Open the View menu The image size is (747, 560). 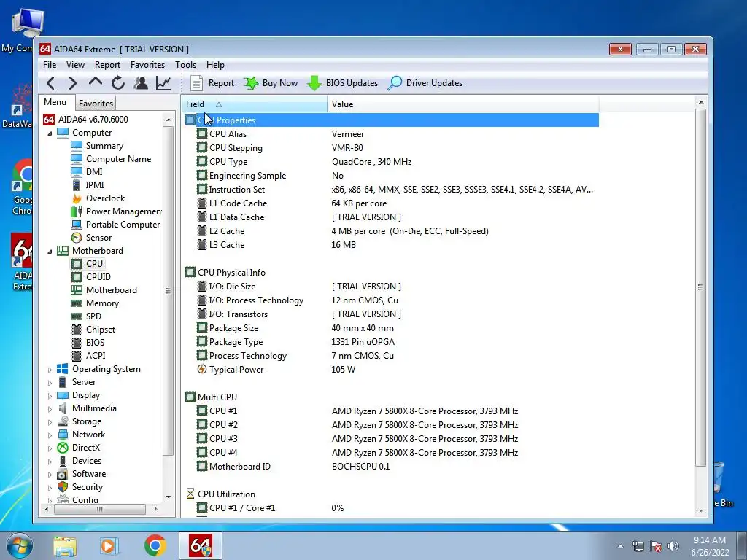(75, 65)
